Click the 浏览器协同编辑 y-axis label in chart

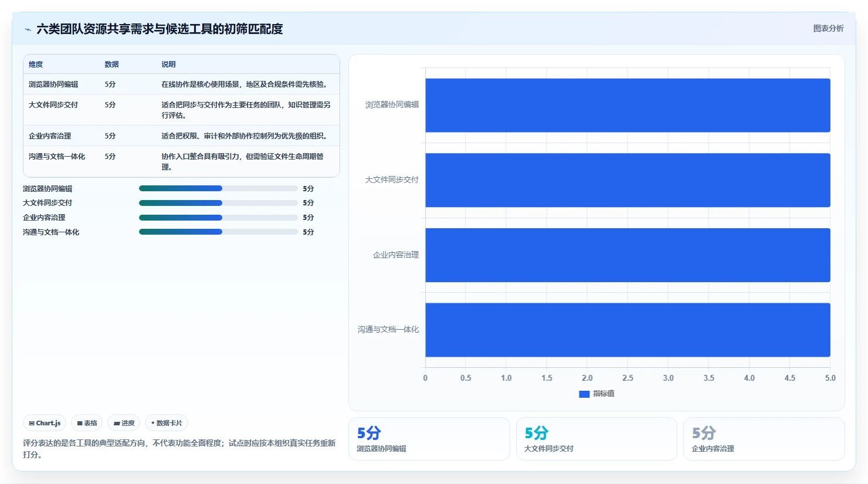pos(392,105)
